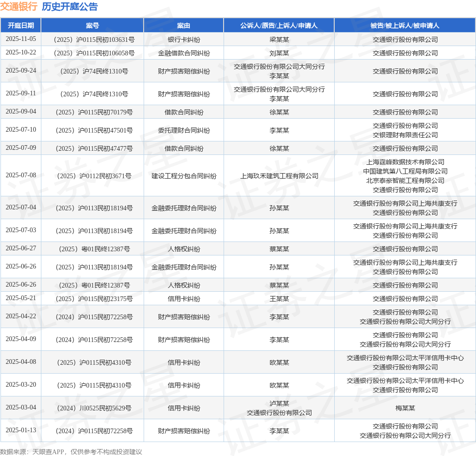
Task: Click case number 沪0115民初47477号
Action: coord(94,148)
